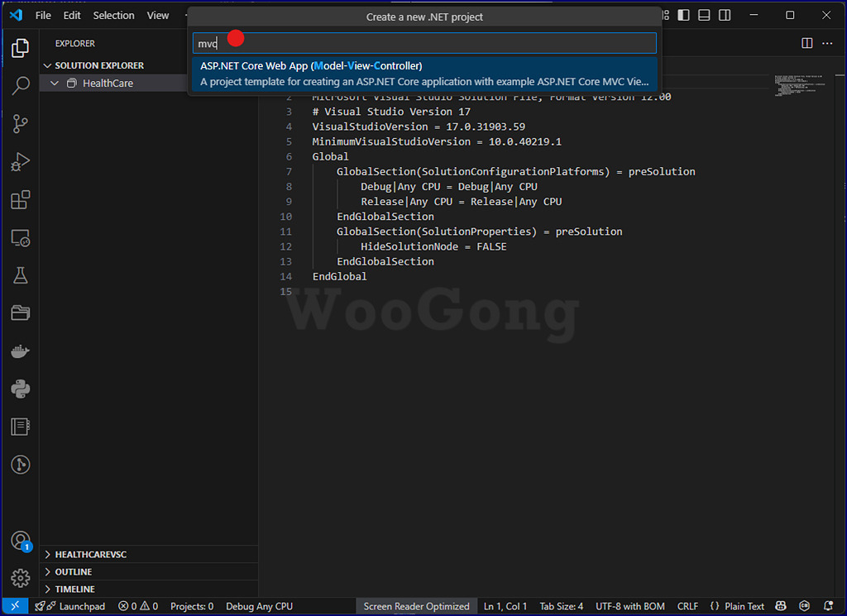Image resolution: width=847 pixels, height=616 pixels.
Task: Open the Extensions view
Action: 20,200
